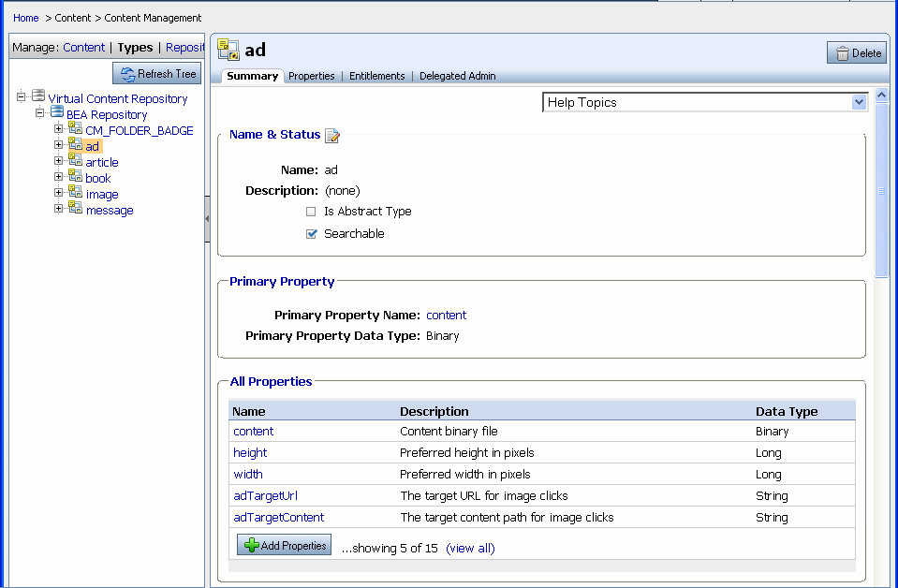This screenshot has width=898, height=588.
Task: Open the Entitlements tab
Action: tap(376, 76)
